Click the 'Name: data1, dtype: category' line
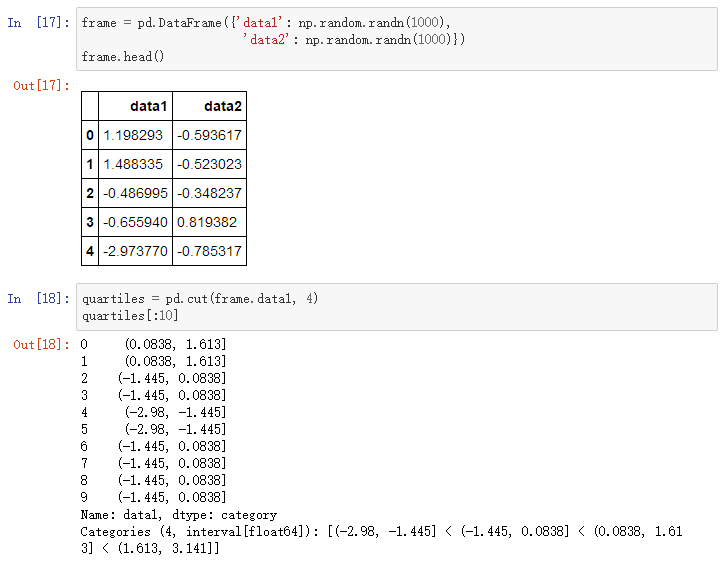The image size is (728, 565). click(179, 515)
